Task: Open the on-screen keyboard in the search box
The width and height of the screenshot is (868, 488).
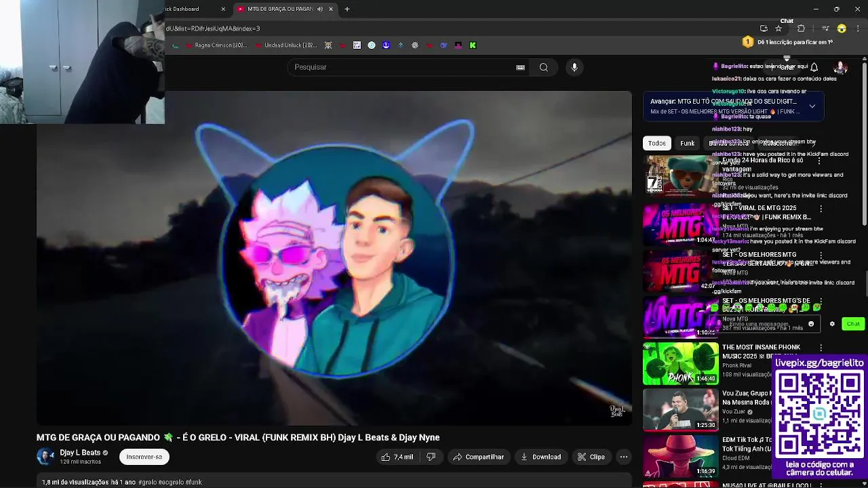Action: (x=520, y=67)
